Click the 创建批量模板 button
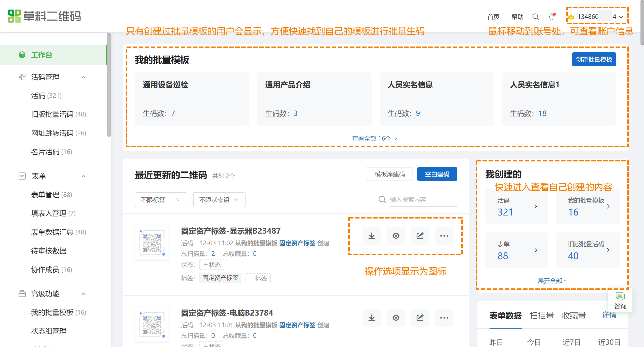The image size is (644, 347). coord(594,59)
